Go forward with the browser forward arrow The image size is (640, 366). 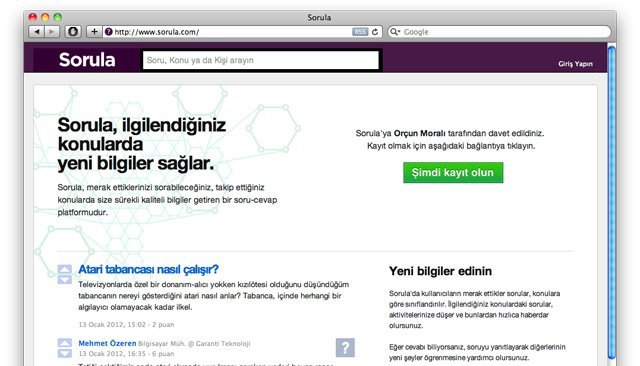pos(52,31)
